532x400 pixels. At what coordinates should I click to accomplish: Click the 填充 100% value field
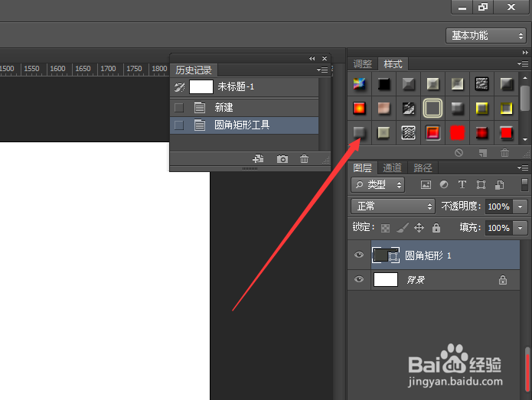[499, 228]
